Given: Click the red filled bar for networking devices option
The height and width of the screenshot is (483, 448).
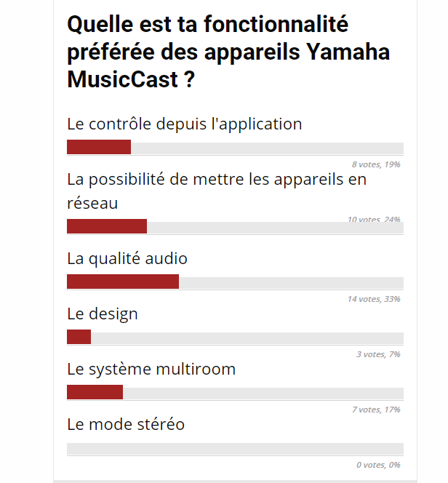Looking at the screenshot, I should [x=107, y=227].
